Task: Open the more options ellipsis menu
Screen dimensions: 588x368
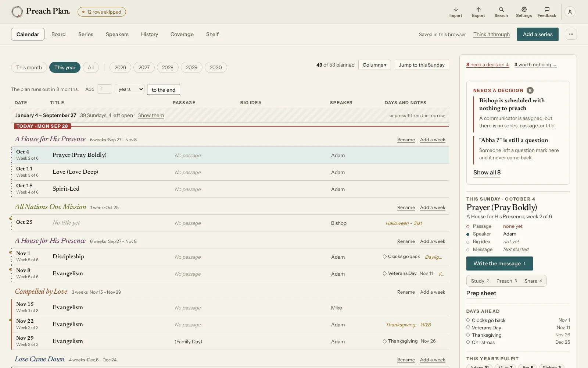Action: click(571, 34)
